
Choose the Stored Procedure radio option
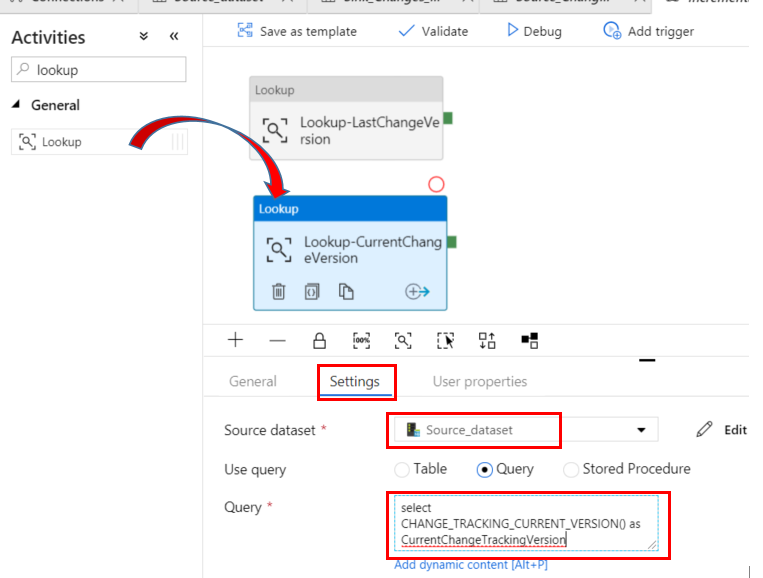pos(570,470)
